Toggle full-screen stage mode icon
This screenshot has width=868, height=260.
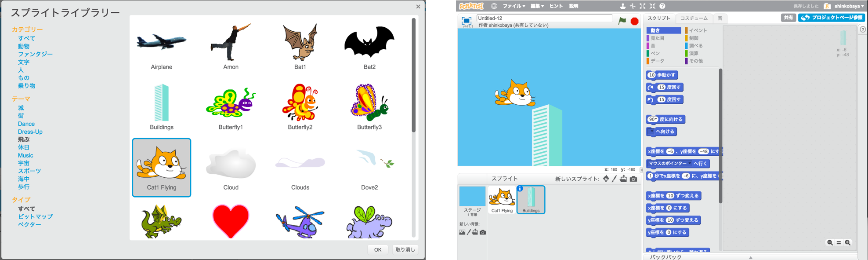[x=467, y=20]
